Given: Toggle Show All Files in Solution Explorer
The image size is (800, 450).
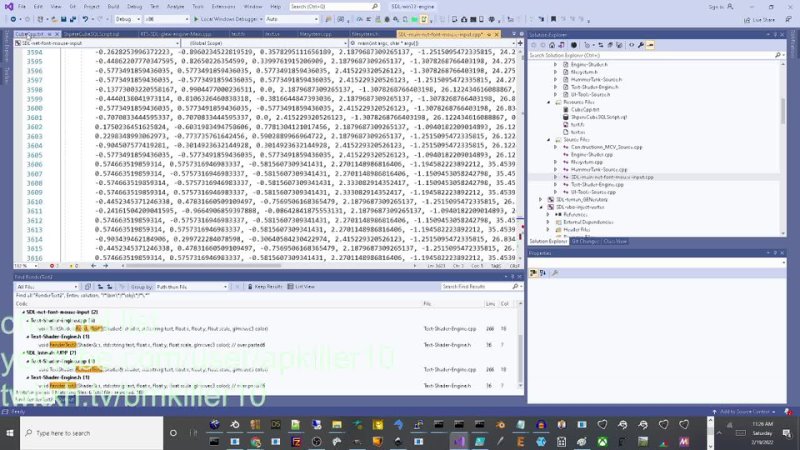Looking at the screenshot, I should tap(619, 45).
